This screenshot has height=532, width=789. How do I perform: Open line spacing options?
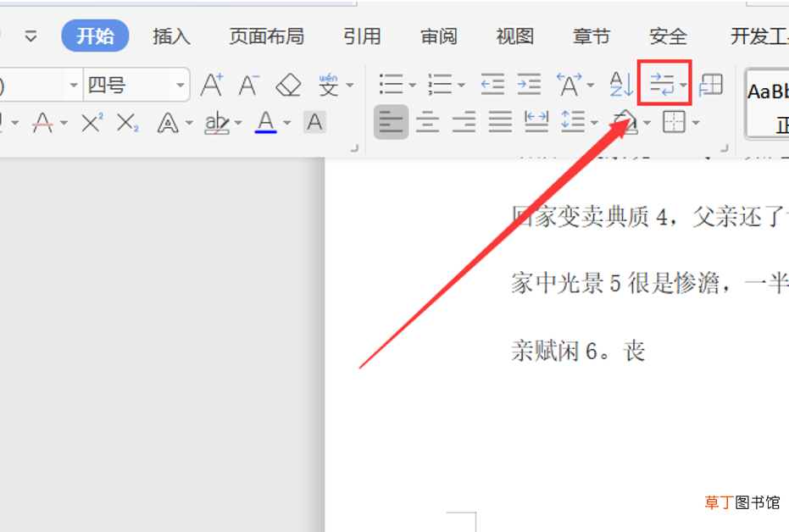pos(573,122)
